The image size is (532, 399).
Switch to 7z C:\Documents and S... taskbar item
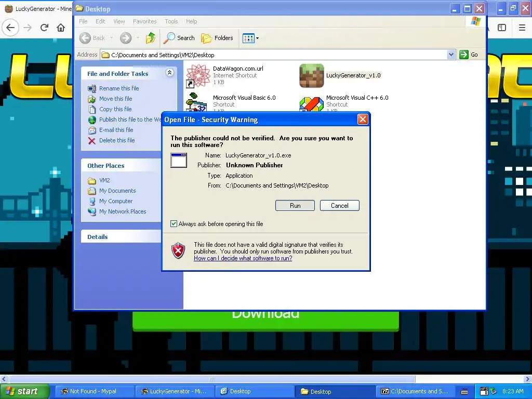(x=415, y=391)
